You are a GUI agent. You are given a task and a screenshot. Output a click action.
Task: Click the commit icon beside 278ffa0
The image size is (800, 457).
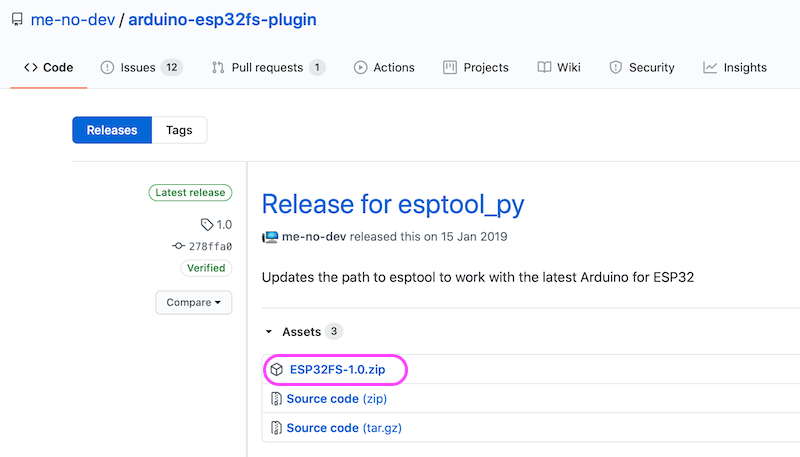[178, 246]
